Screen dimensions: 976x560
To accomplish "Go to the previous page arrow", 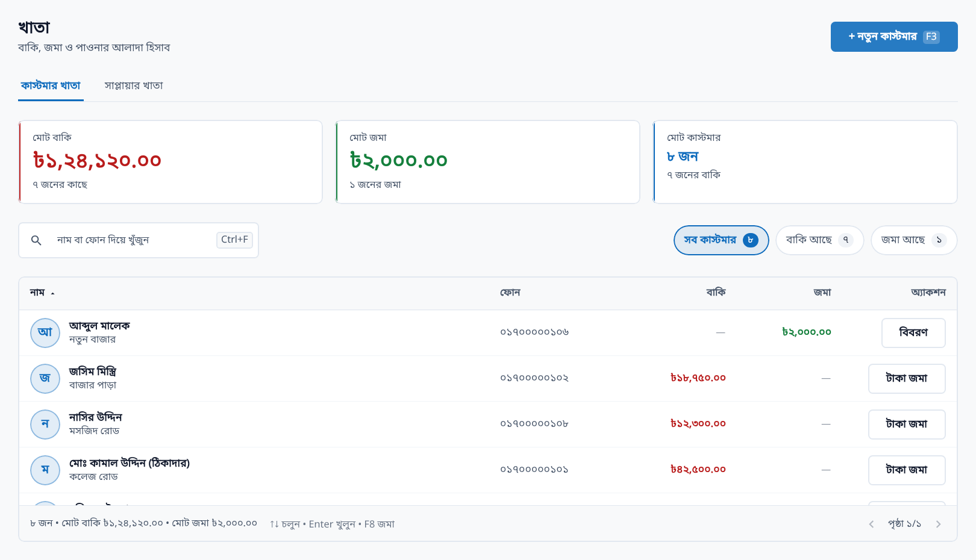I will coord(871,524).
